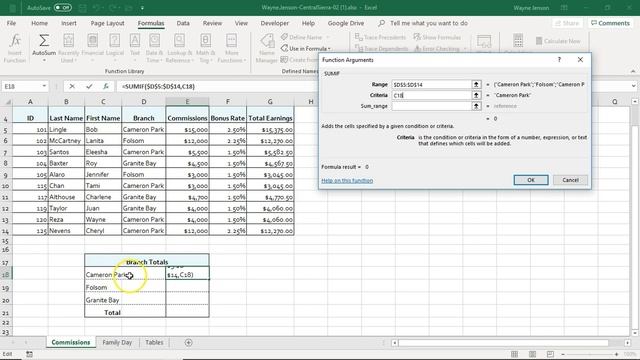Switch to the Page Layout tab
Screen dimensions: 640x360
pos(107,23)
